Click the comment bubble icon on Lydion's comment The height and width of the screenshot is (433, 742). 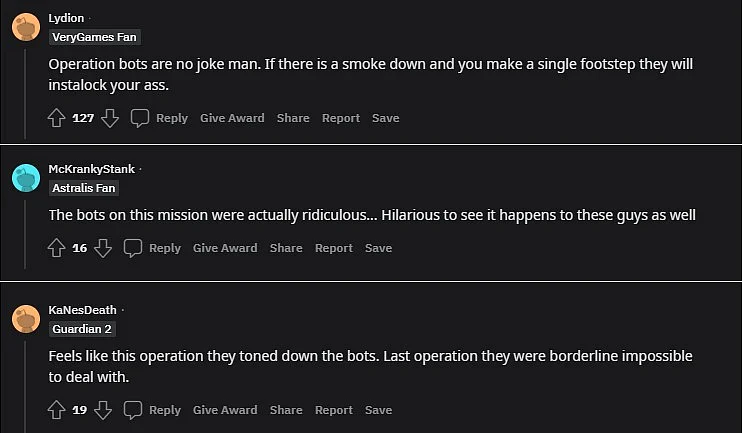tap(140, 118)
